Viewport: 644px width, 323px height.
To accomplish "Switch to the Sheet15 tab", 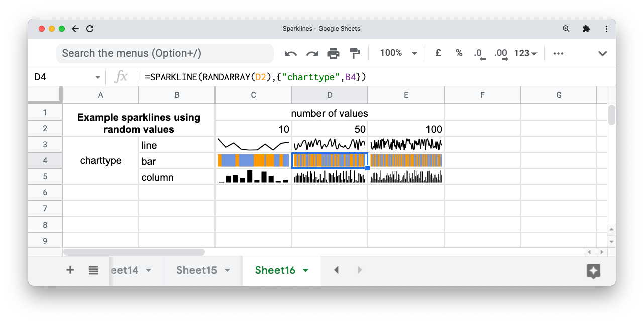I will coord(196,270).
